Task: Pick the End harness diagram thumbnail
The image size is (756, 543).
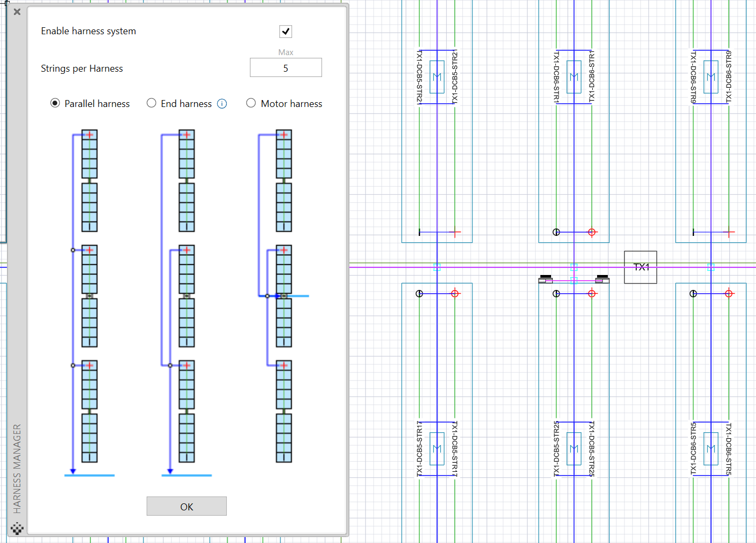Action: [186, 303]
